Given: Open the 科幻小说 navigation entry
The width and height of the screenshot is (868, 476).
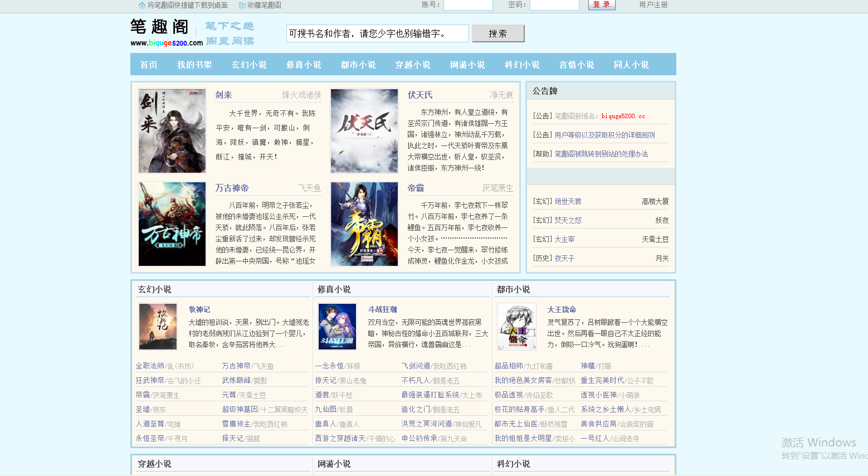Looking at the screenshot, I should point(522,64).
